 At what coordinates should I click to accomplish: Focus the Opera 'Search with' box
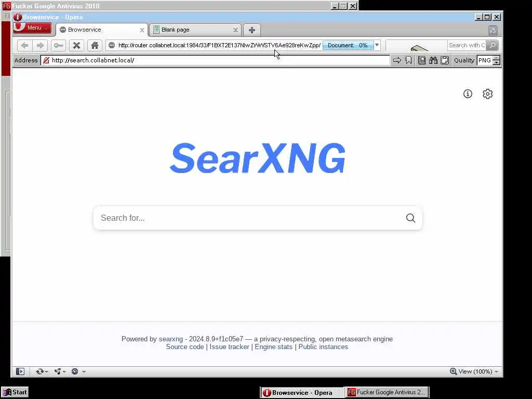tap(467, 45)
